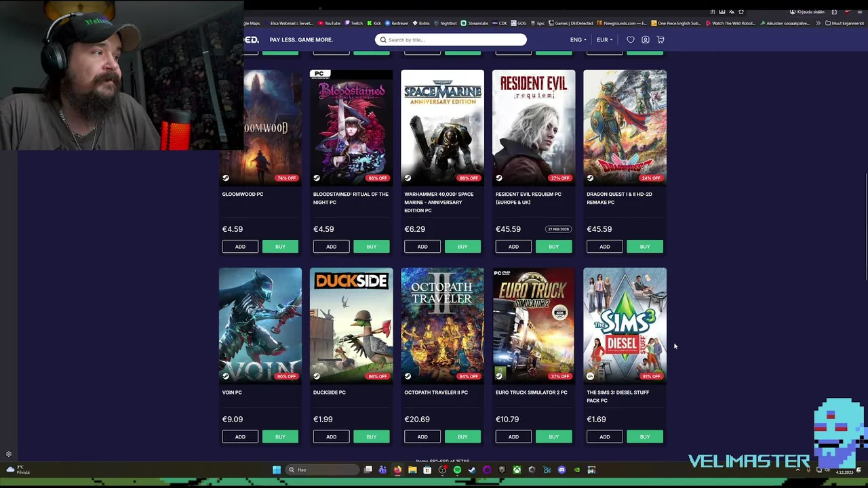The height and width of the screenshot is (488, 868).
Task: Open the shopping cart icon
Action: [660, 40]
